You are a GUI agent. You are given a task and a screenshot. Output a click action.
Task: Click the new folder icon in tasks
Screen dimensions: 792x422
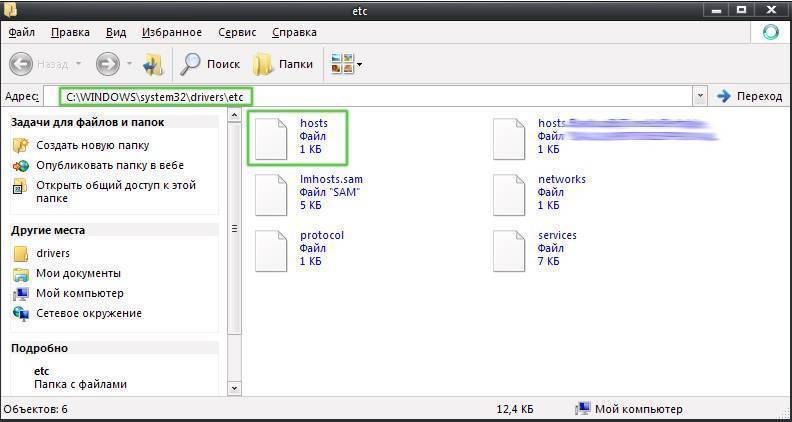(x=21, y=146)
